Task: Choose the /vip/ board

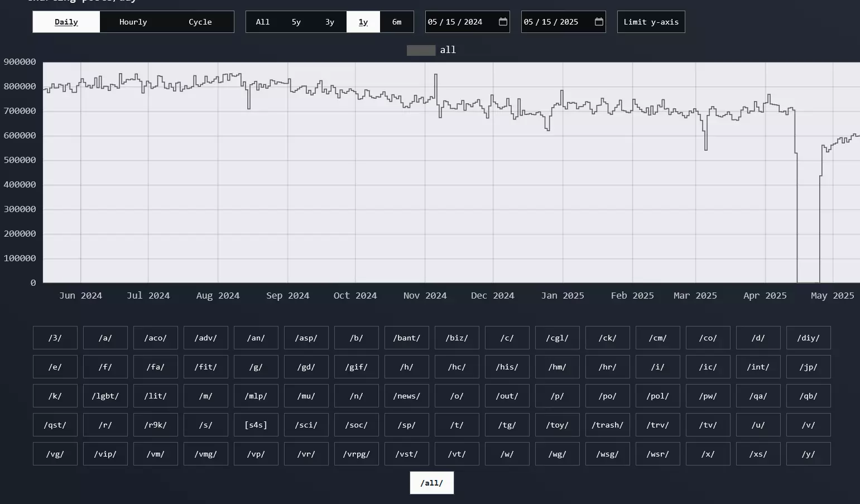Action: coord(105,454)
